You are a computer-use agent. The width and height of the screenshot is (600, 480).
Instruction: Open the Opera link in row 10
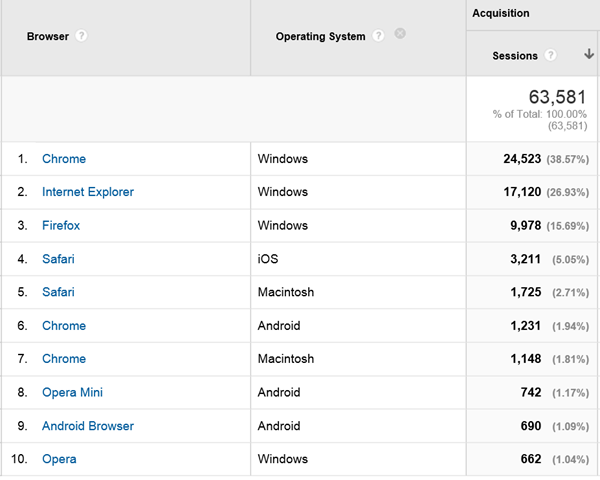[59, 459]
